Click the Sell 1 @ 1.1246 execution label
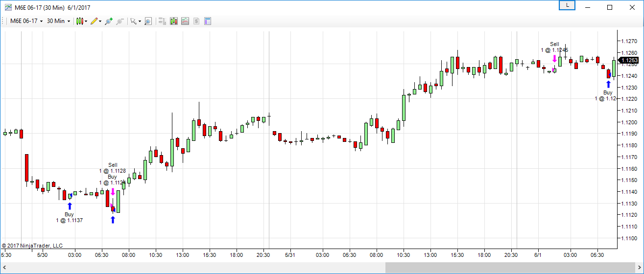644x274 pixels. tap(554, 47)
